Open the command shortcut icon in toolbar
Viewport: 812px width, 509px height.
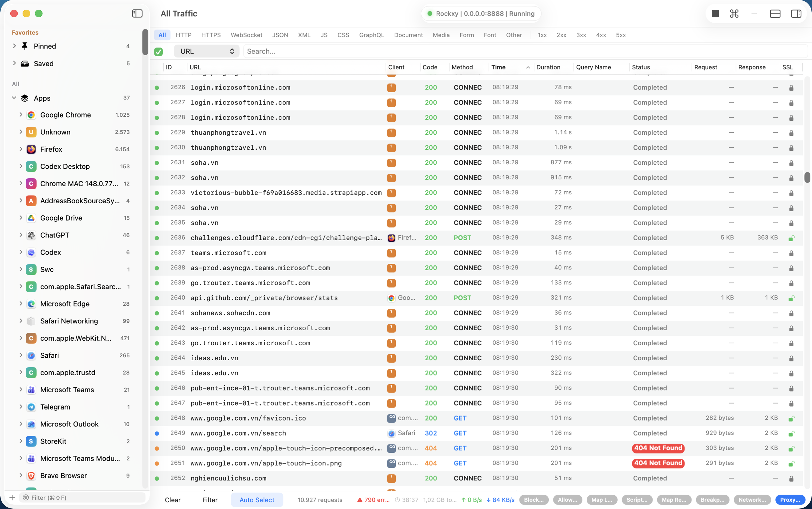coord(734,13)
